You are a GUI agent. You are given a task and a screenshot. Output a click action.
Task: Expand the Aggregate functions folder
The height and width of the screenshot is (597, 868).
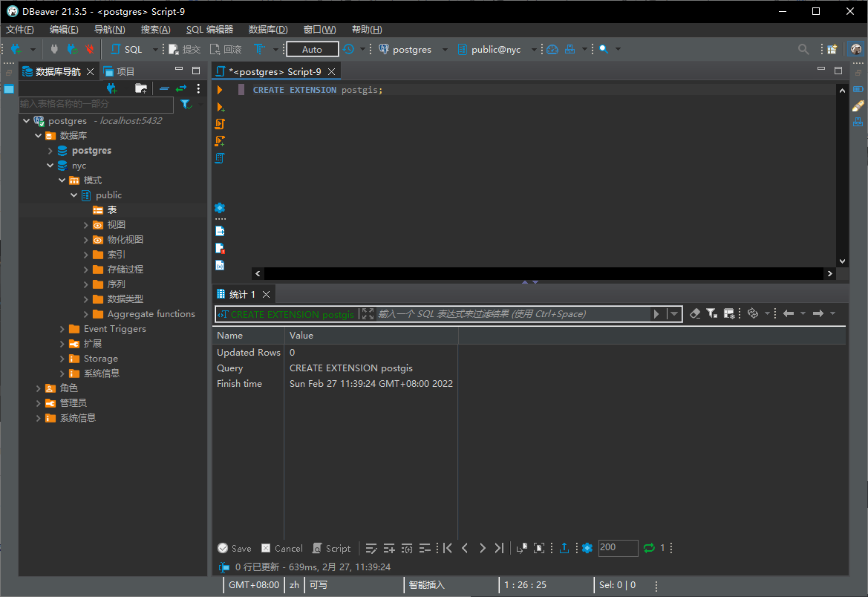(85, 314)
